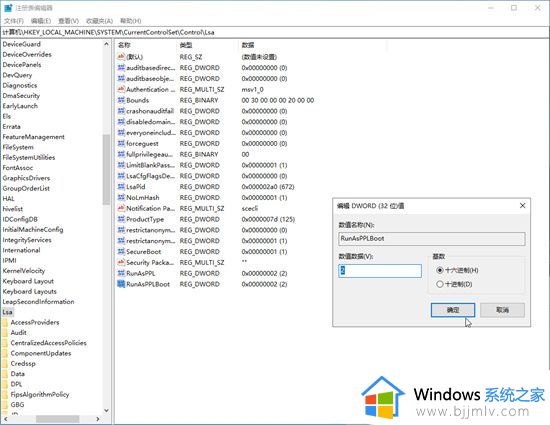Click the CentralizedAccessPolicies folder icon
Viewport: 550px width, 425px height.
tap(5, 343)
